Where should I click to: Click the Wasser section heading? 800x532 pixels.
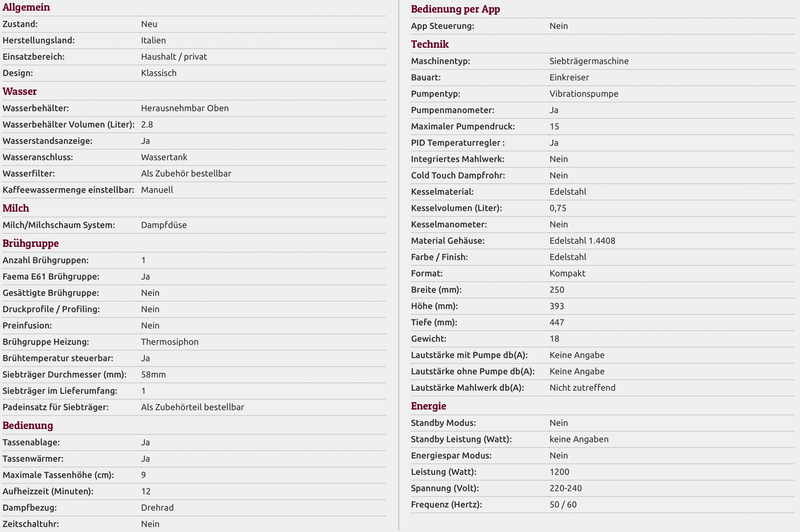[x=20, y=91]
